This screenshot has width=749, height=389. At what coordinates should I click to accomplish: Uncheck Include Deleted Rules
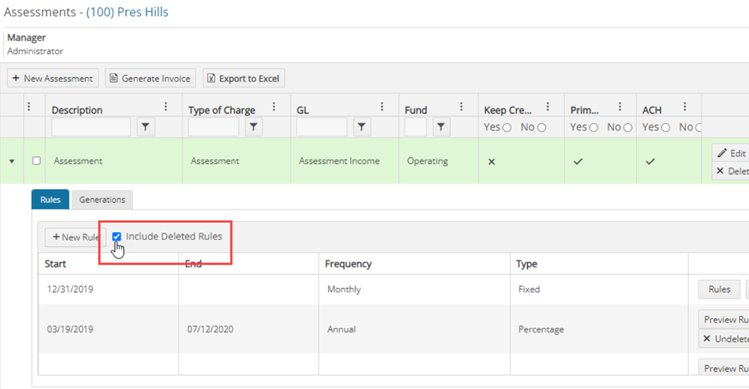coord(117,237)
